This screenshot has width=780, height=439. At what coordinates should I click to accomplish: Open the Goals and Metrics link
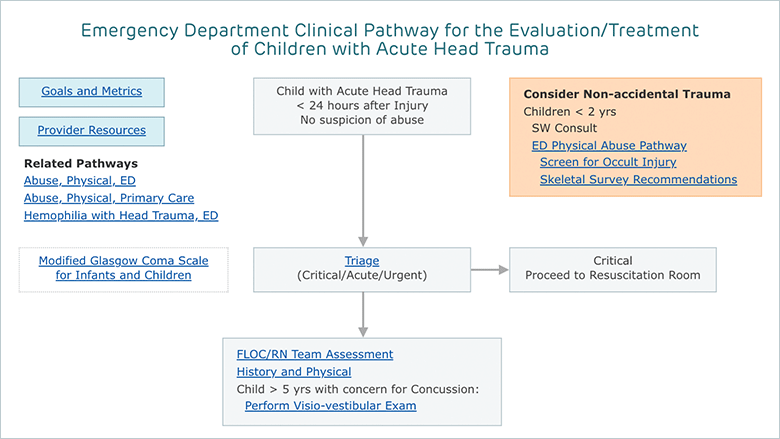pos(92,91)
